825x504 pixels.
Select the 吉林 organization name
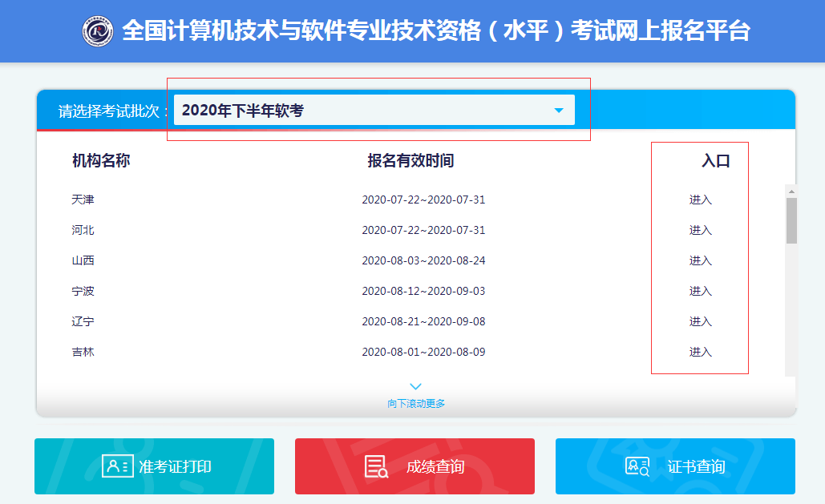click(83, 353)
